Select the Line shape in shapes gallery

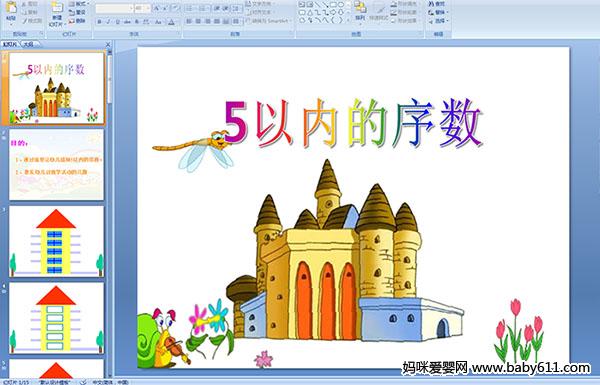click(x=318, y=5)
